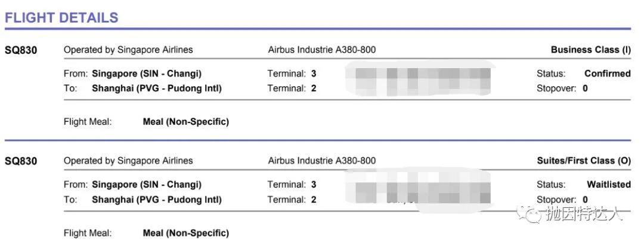Select the first SQ830 flight number
This screenshot has height=242, width=644.
click(21, 50)
